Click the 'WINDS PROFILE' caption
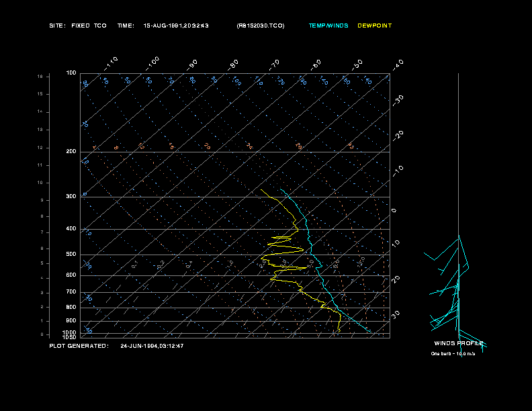Viewport: 532px width, 411px height. tap(458, 343)
